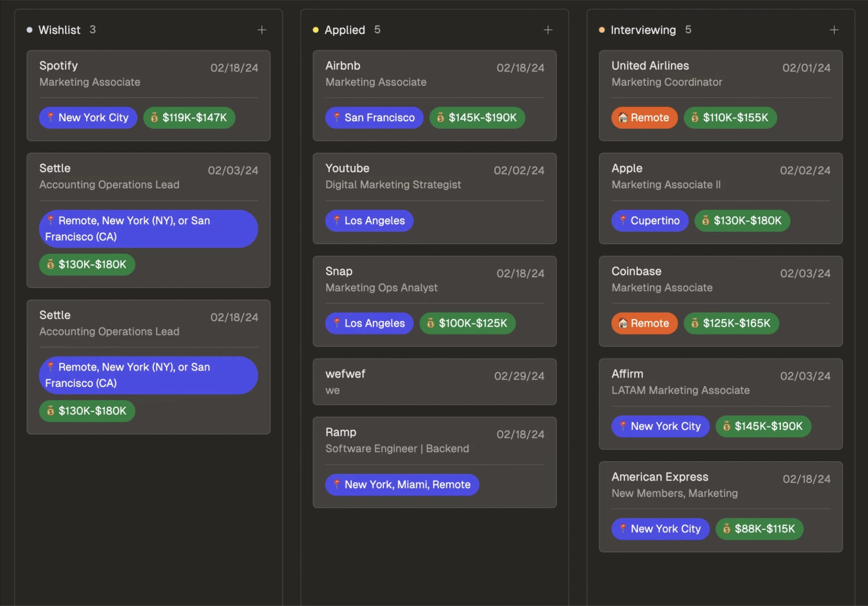868x606 pixels.
Task: Select the $119K-$147K salary tag on Spotify
Action: pyautogui.click(x=189, y=117)
